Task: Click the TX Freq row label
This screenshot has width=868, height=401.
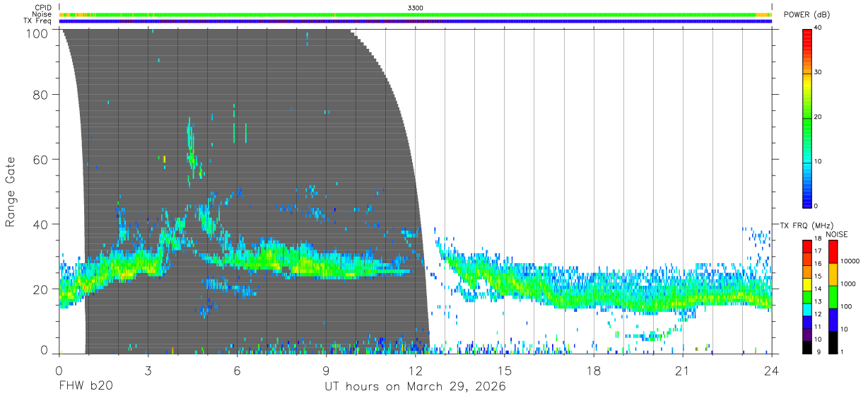Action: point(38,21)
